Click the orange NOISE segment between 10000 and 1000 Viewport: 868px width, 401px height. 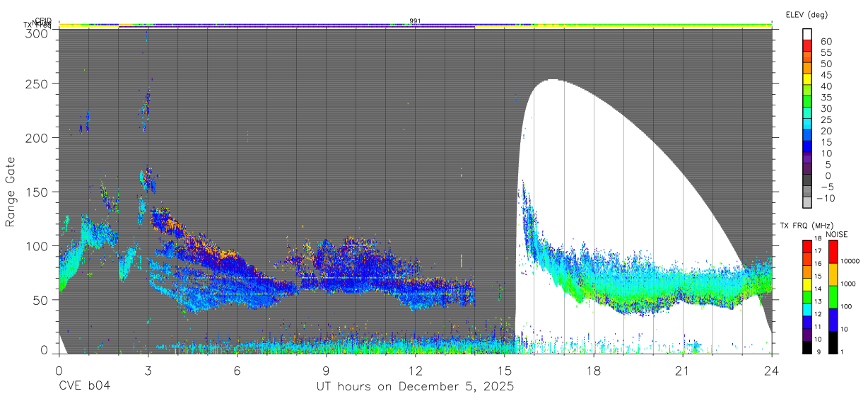833,274
